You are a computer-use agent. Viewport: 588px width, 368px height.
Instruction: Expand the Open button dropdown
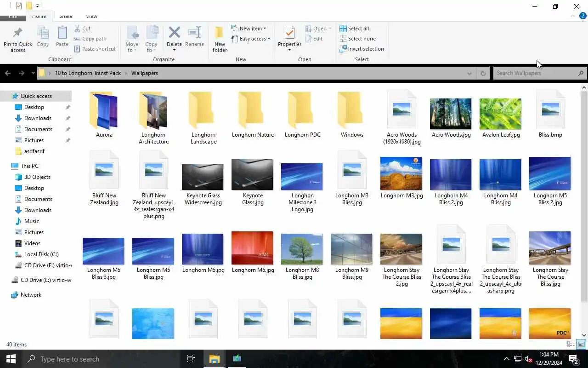coord(330,29)
